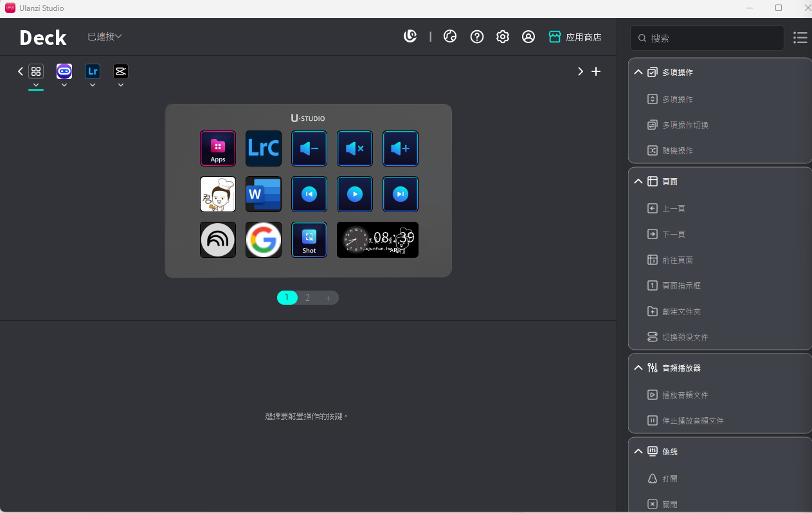Switch to the Lr Lightroom profile
Viewport: 812px width, 513px height.
tap(93, 71)
